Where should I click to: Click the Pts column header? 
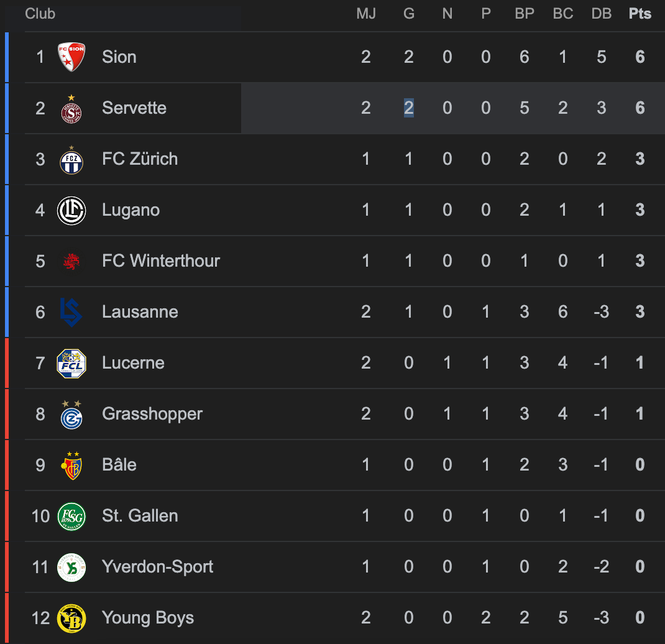(x=640, y=14)
